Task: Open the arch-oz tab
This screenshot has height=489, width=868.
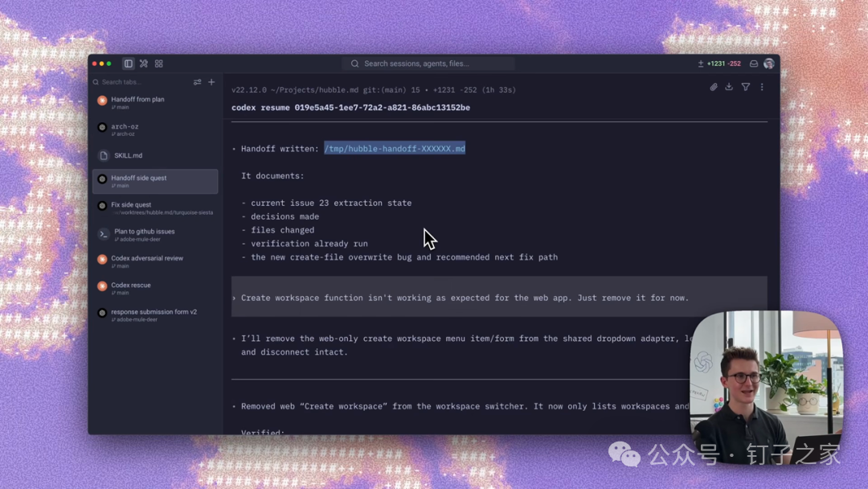Action: coord(155,129)
